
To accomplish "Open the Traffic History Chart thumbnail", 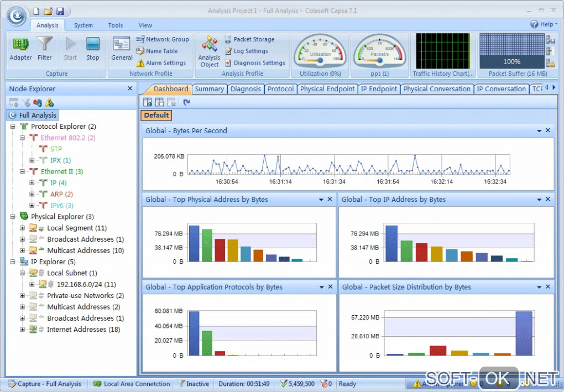I will [x=443, y=51].
